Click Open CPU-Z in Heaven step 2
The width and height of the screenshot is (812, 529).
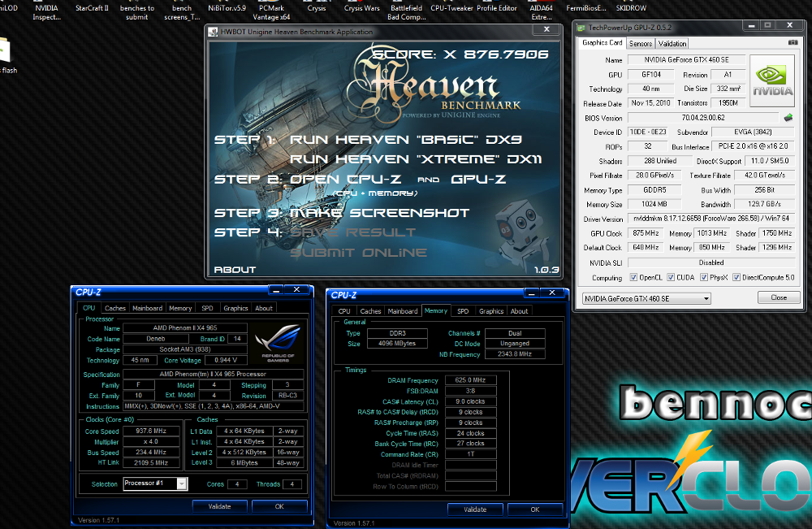345,180
